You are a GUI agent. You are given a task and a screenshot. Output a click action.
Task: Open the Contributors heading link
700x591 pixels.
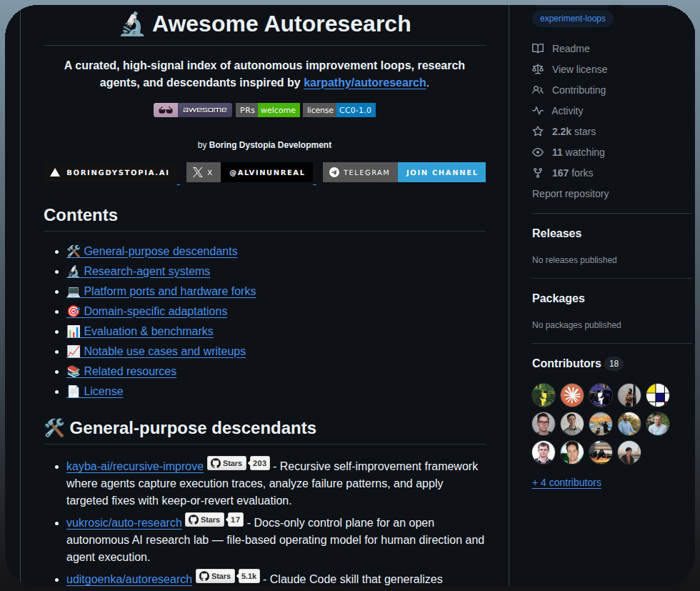[566, 364]
